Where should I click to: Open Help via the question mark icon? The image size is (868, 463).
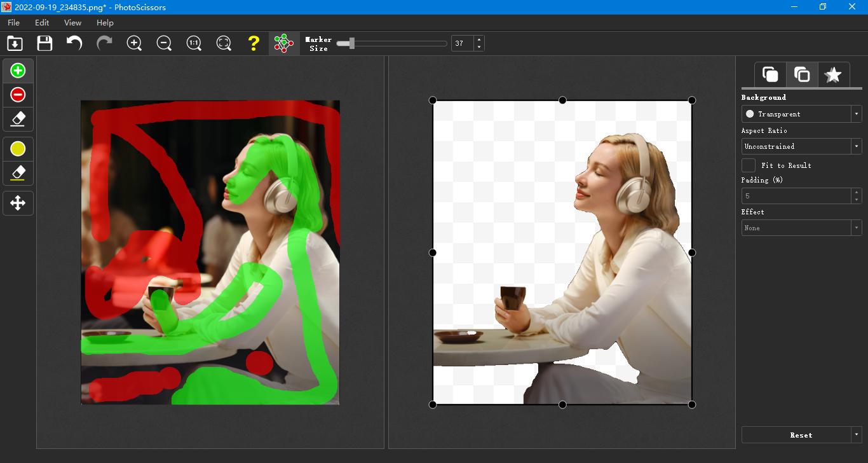[x=254, y=43]
